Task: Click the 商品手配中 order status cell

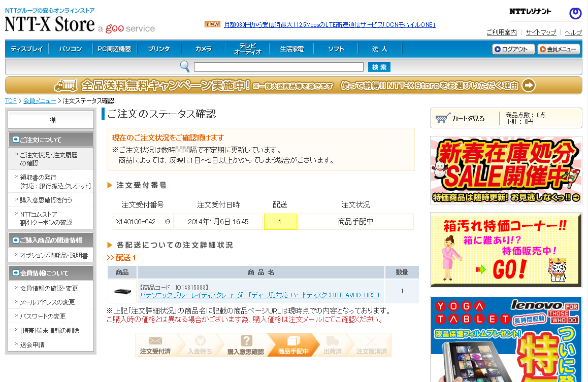Action: click(355, 222)
